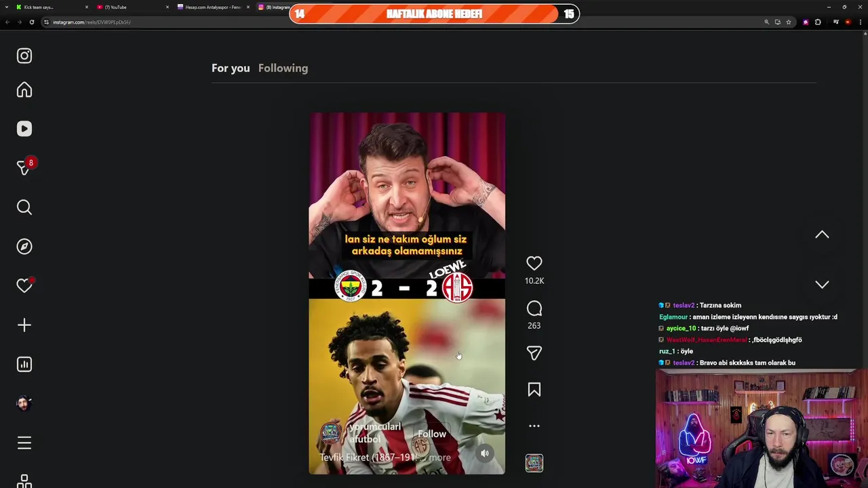868x488 pixels.
Task: Open the reel author's profile picture
Action: tap(331, 432)
